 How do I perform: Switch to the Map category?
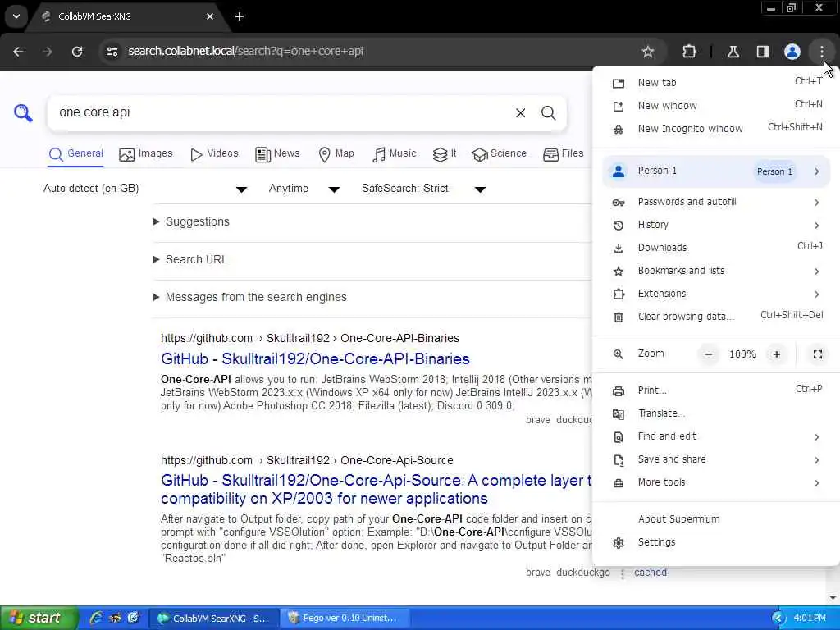336,153
